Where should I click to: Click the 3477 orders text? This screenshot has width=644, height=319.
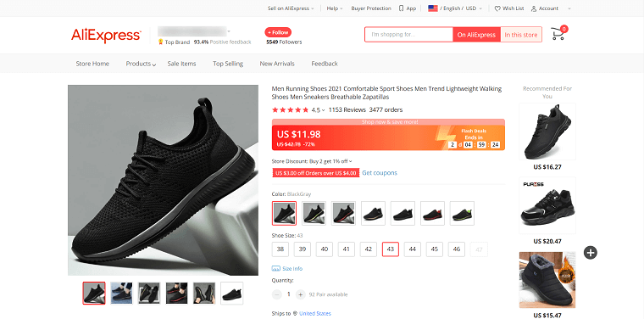coord(386,109)
